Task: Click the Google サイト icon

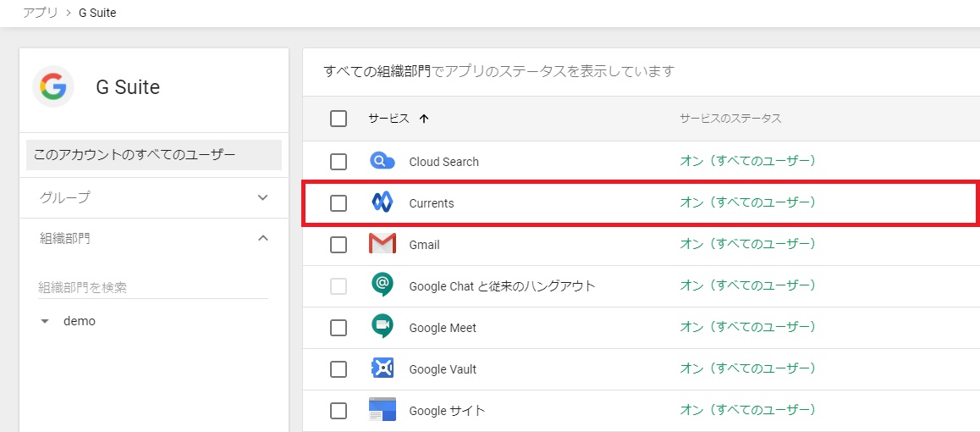Action: [x=383, y=410]
